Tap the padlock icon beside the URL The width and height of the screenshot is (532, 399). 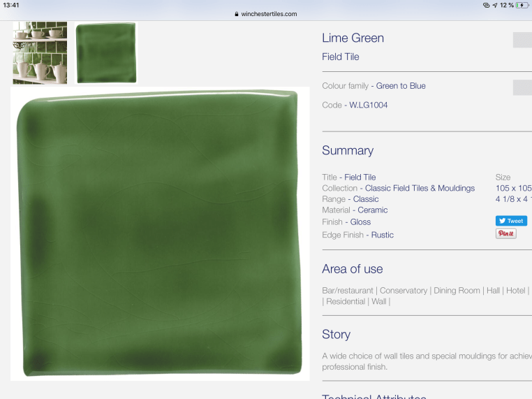237,14
